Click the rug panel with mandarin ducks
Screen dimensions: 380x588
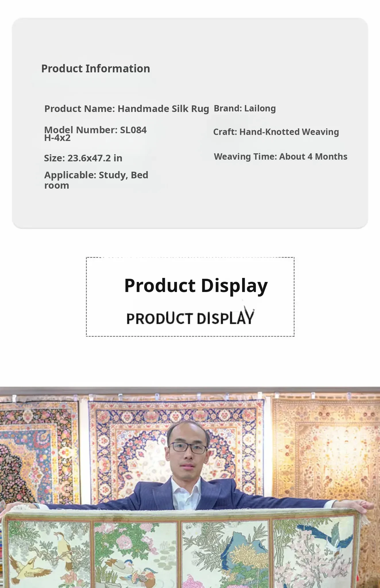pyautogui.click(x=135, y=554)
